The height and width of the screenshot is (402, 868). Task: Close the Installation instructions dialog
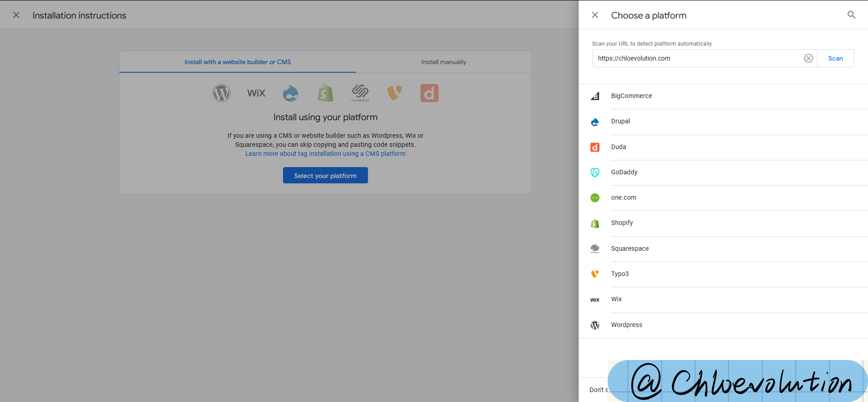click(16, 15)
